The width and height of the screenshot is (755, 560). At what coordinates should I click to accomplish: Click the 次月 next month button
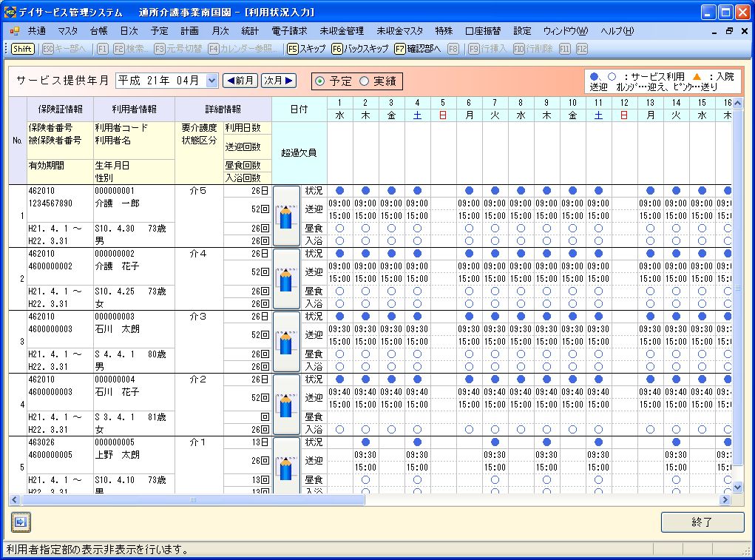280,81
